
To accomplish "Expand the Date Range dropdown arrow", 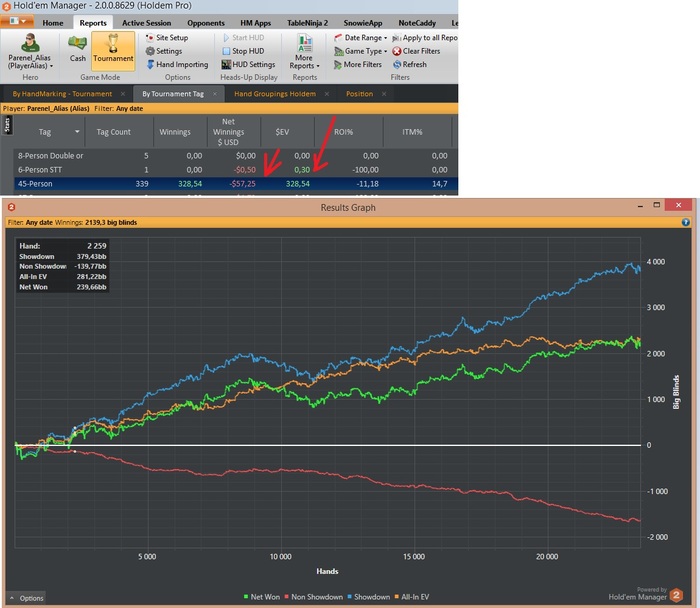I will [x=385, y=38].
